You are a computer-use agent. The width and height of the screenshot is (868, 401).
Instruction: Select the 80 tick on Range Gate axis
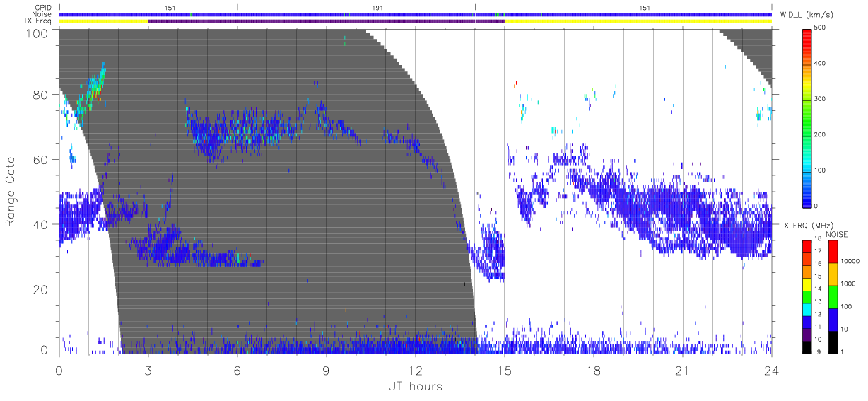(42, 94)
